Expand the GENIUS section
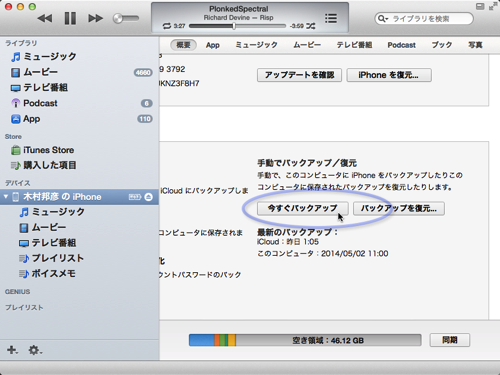This screenshot has width=500, height=375. (17, 292)
